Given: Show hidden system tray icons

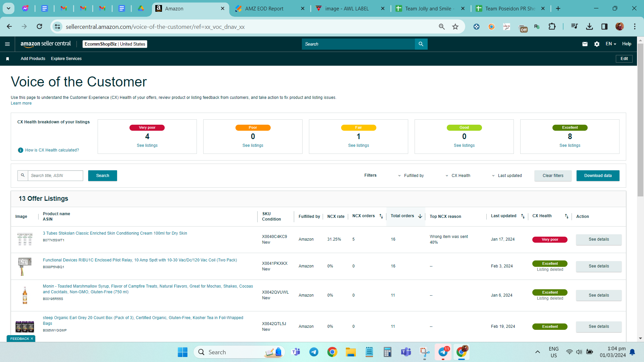Looking at the screenshot, I should point(537,352).
